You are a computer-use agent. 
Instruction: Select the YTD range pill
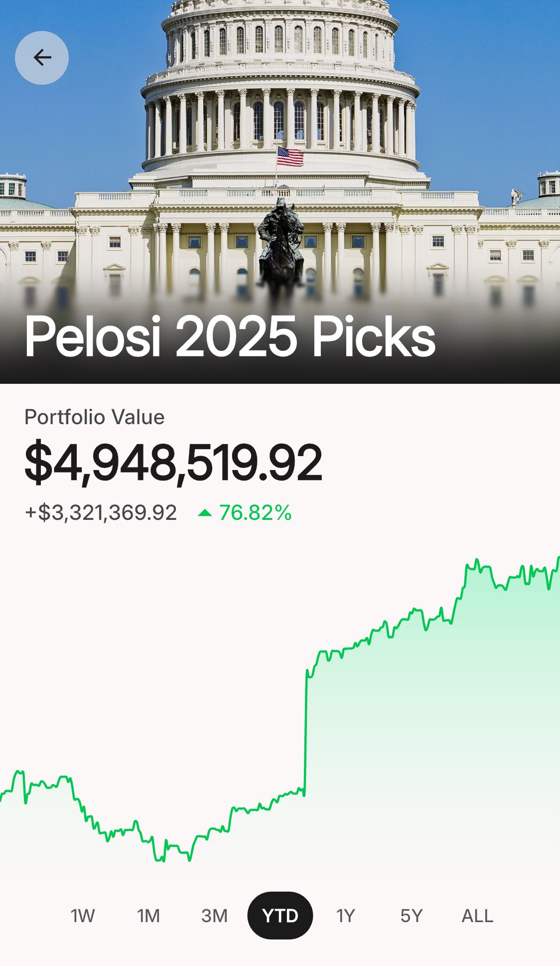(x=280, y=916)
